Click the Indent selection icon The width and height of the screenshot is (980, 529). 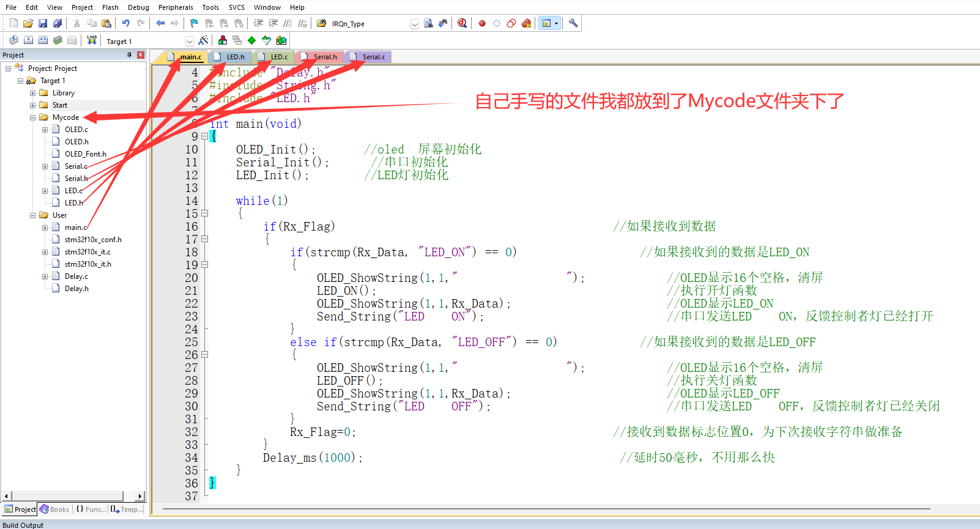[258, 23]
